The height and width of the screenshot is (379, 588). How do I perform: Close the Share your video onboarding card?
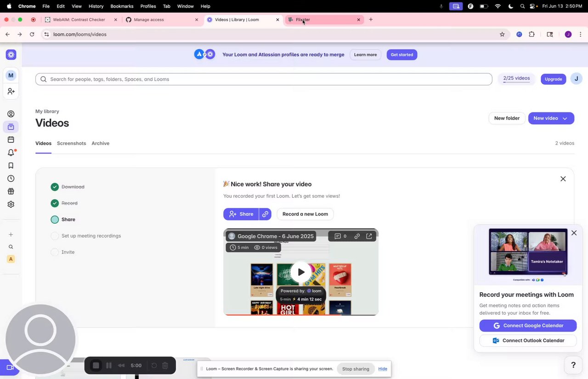(x=563, y=179)
